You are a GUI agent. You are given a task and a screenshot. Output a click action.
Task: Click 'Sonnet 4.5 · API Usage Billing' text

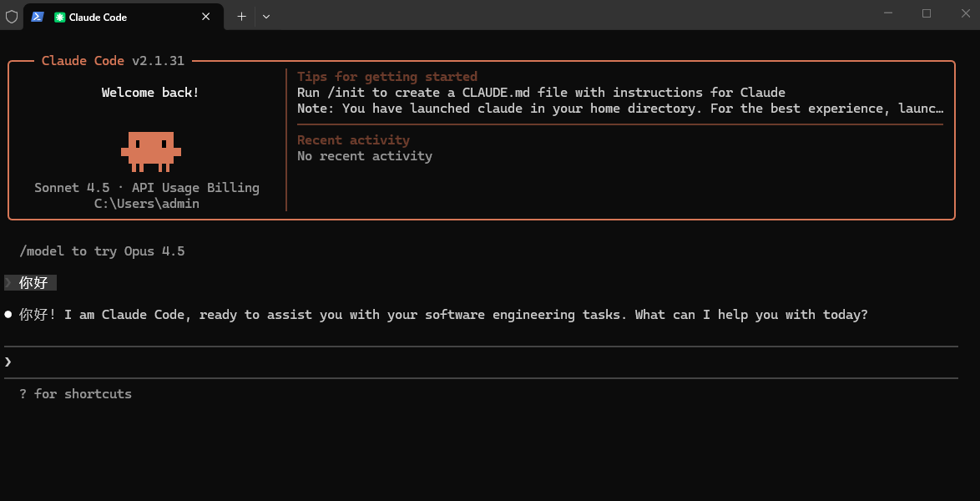coord(147,188)
